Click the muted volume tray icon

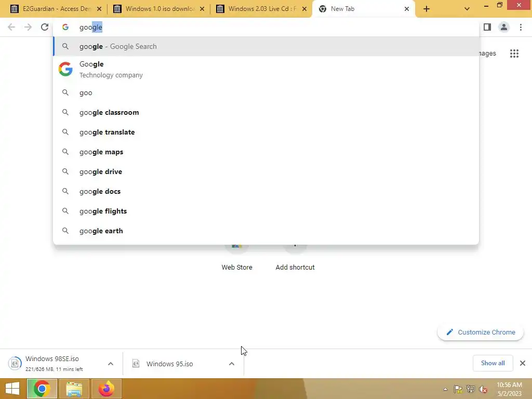tap(483, 389)
